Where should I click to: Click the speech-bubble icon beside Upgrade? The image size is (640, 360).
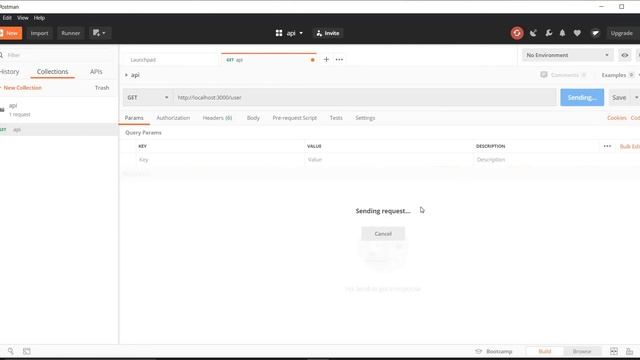596,33
